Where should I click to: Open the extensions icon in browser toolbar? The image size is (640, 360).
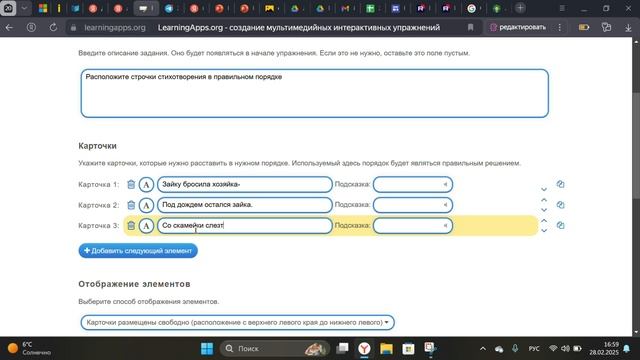606,27
